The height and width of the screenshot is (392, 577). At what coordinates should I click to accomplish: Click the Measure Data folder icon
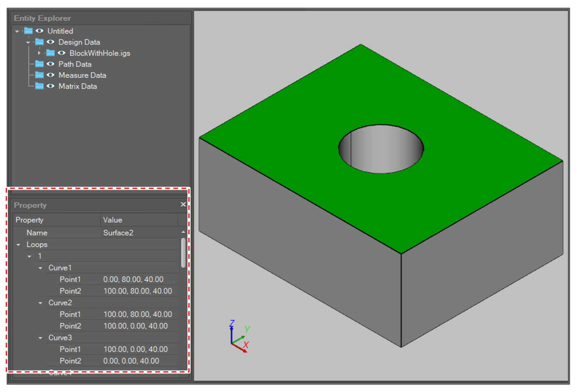39,75
